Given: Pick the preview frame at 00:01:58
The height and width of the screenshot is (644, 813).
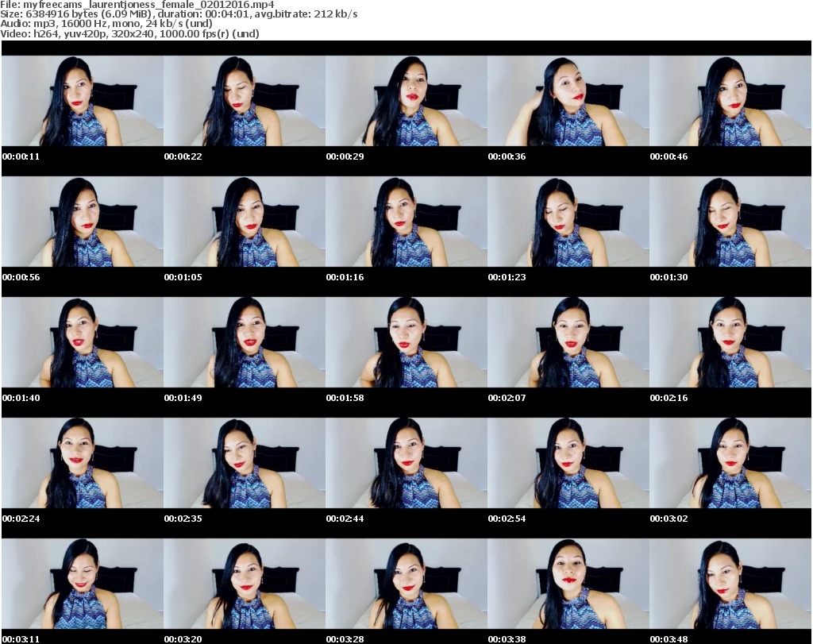Looking at the screenshot, I should point(406,342).
